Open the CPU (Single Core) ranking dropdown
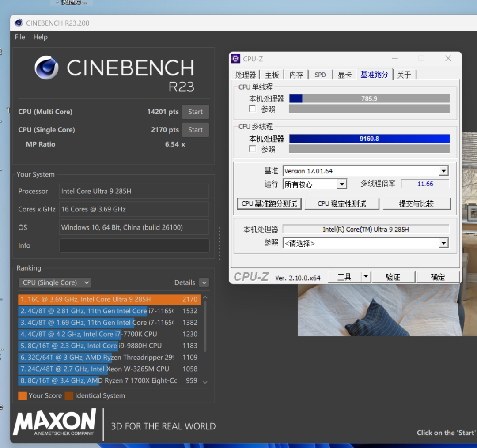 click(x=55, y=282)
